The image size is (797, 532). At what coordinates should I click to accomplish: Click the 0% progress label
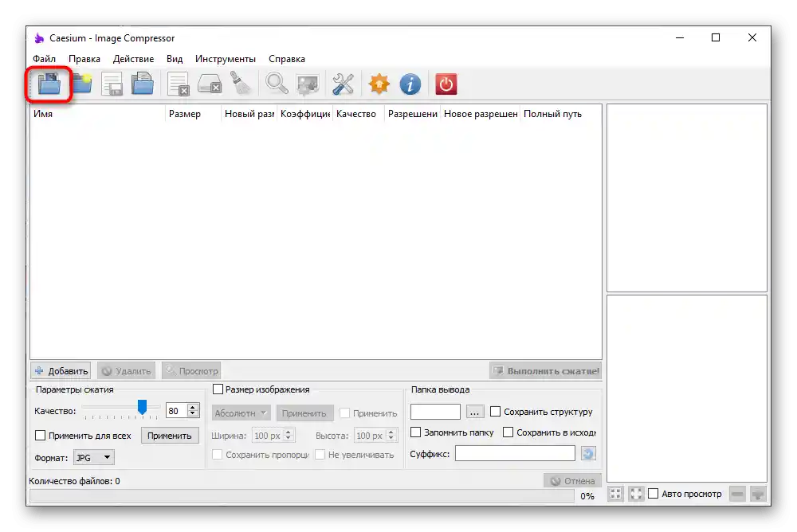587,496
